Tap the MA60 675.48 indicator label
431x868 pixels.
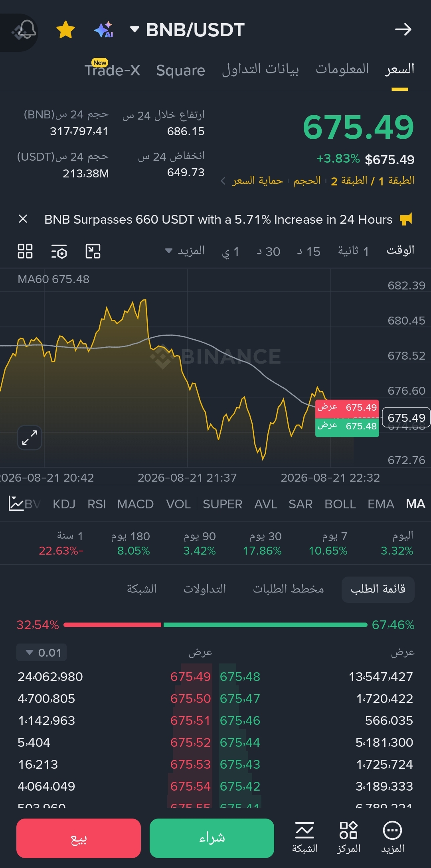53,279
